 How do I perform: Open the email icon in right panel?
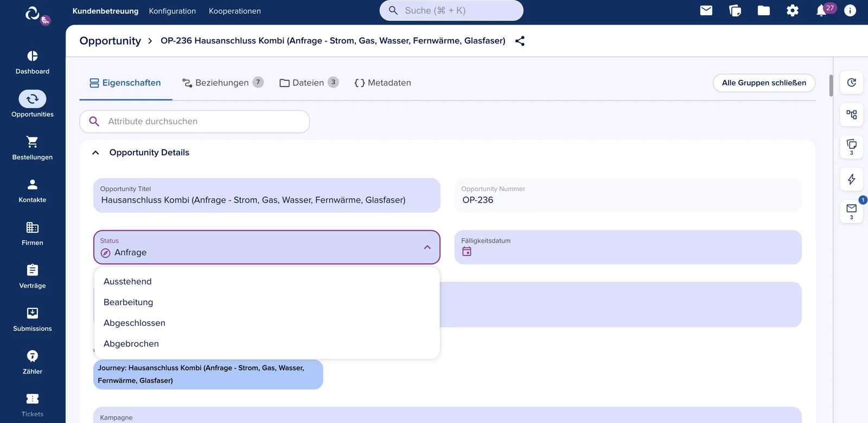[852, 211]
